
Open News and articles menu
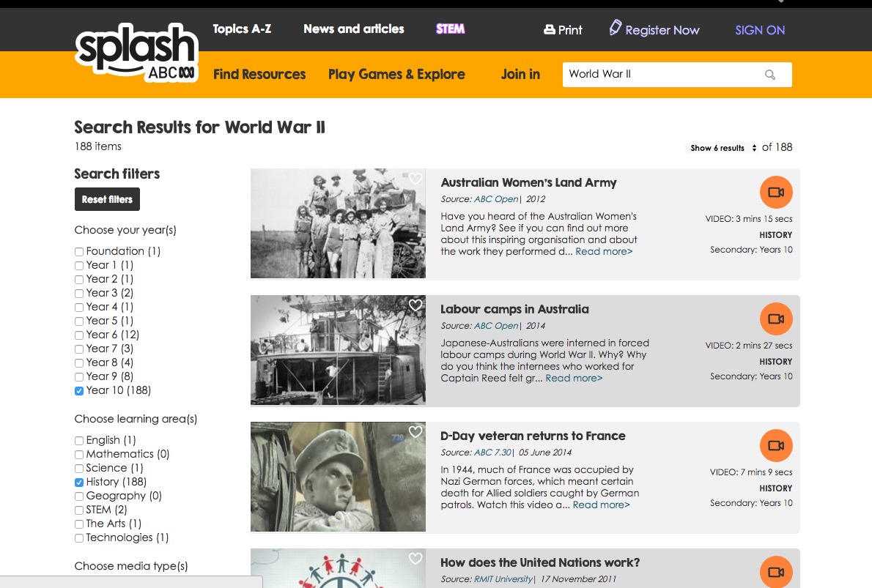[x=354, y=29]
